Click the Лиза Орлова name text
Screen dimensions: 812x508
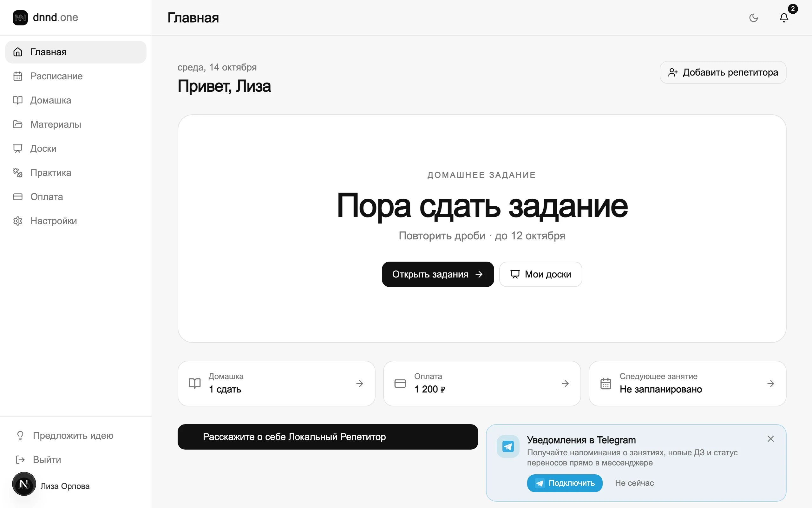click(x=65, y=486)
